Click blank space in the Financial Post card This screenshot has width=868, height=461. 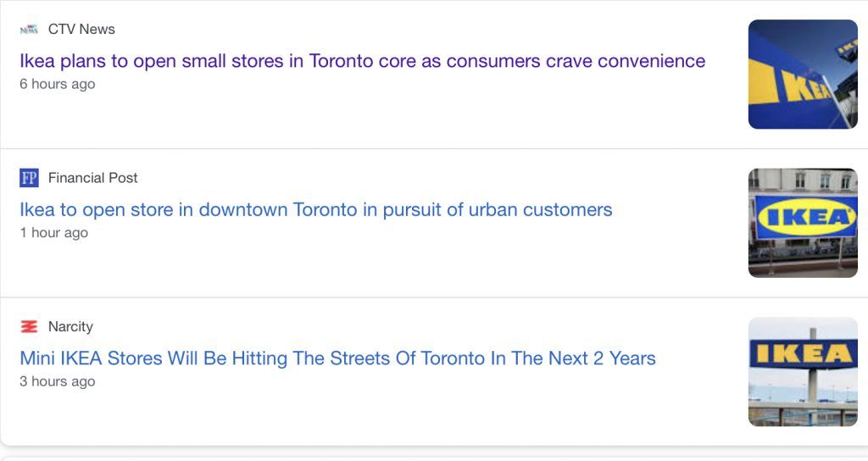click(x=387, y=265)
